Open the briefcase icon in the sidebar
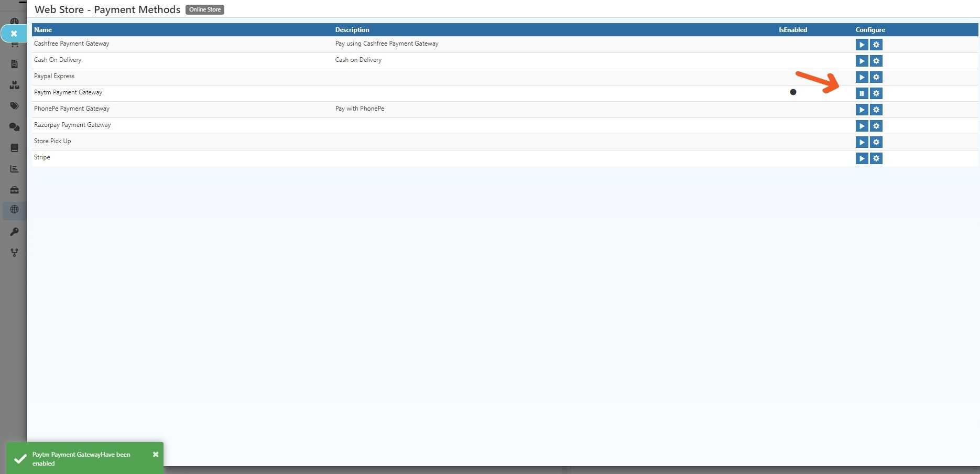 coord(14,189)
